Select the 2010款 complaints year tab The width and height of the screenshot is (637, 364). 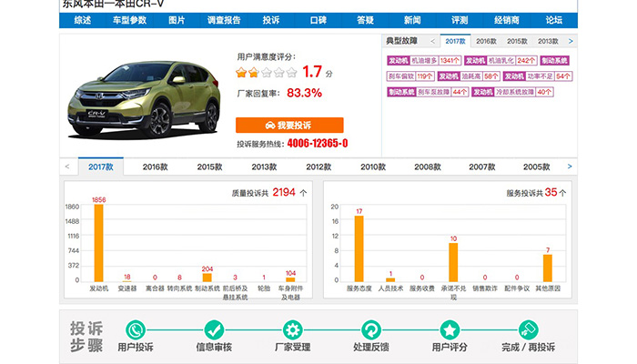point(373,167)
